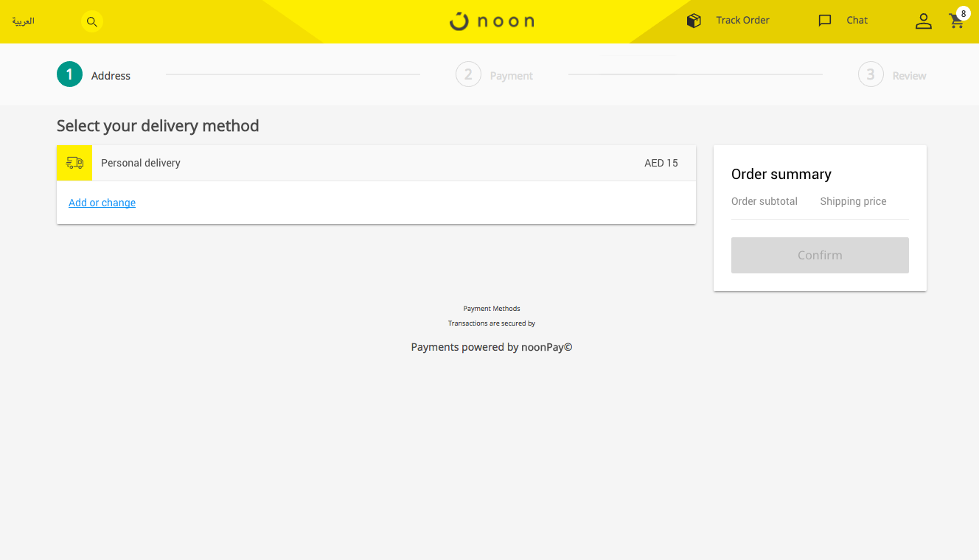Go to step 3 Review
This screenshot has height=560, width=979.
[892, 75]
